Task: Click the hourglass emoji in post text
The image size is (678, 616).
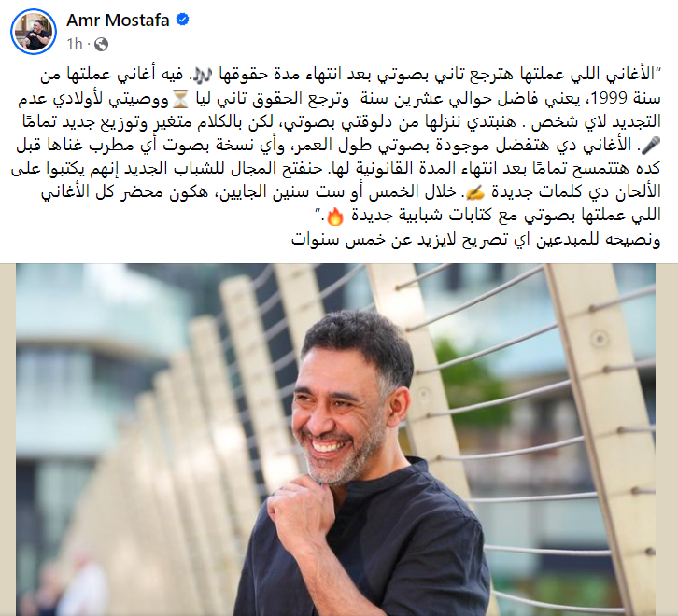Action: [x=180, y=99]
